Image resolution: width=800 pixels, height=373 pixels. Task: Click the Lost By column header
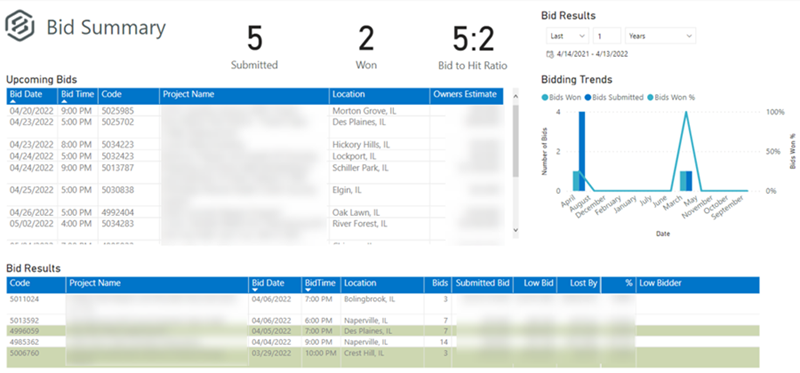coord(580,285)
